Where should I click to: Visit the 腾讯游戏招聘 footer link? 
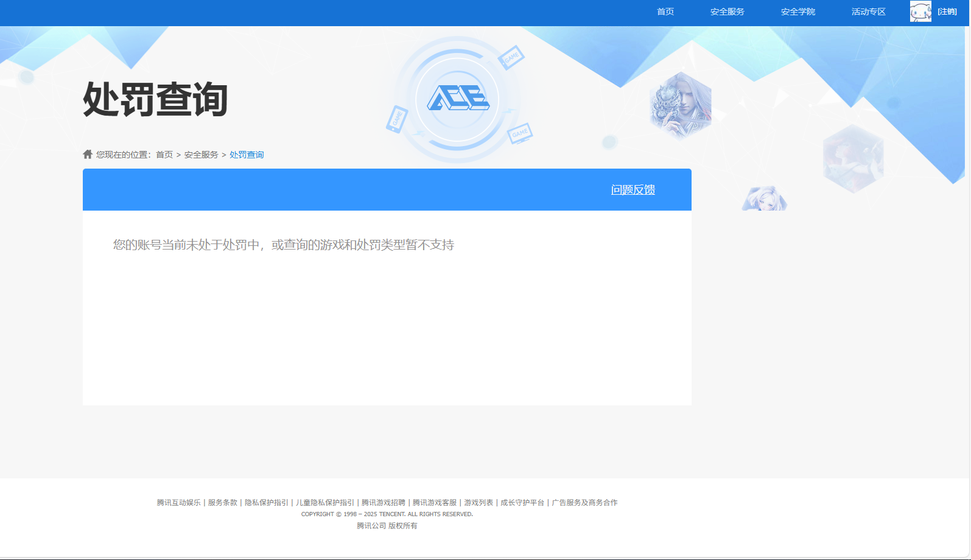tap(383, 503)
